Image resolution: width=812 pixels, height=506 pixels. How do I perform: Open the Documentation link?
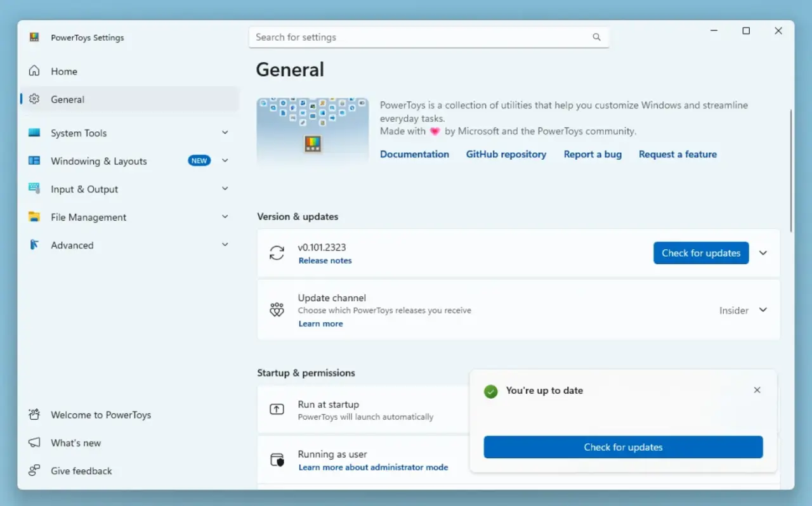414,154
